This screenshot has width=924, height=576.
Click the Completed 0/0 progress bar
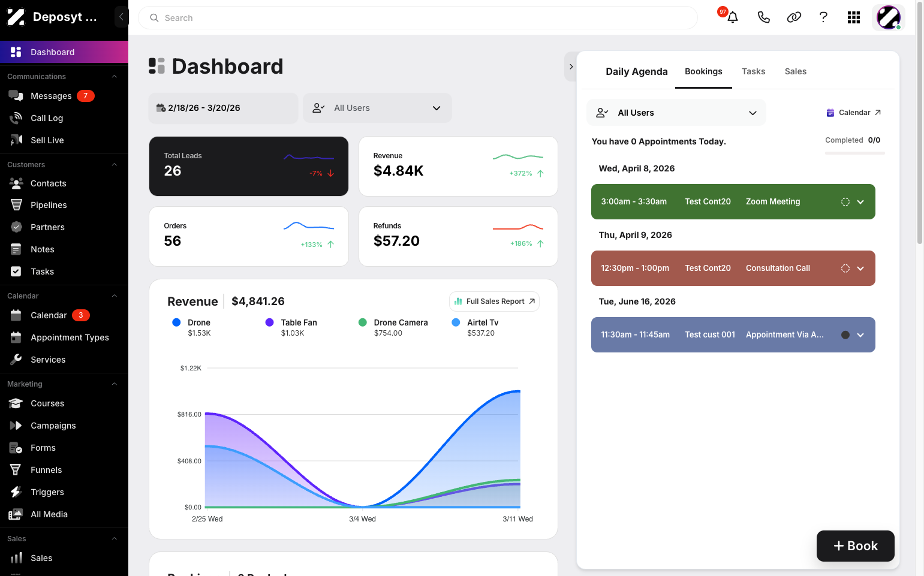855,153
